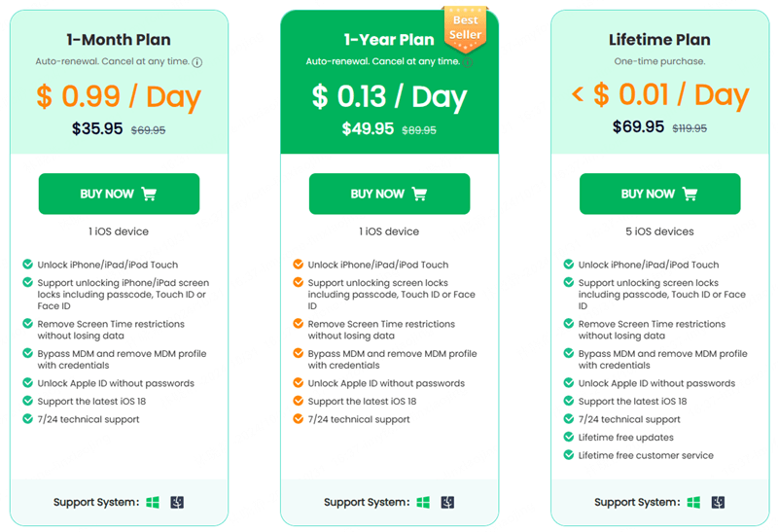Viewport: 778px width, 532px height.
Task: Select the Lifetime Plan heading
Action: (x=659, y=40)
